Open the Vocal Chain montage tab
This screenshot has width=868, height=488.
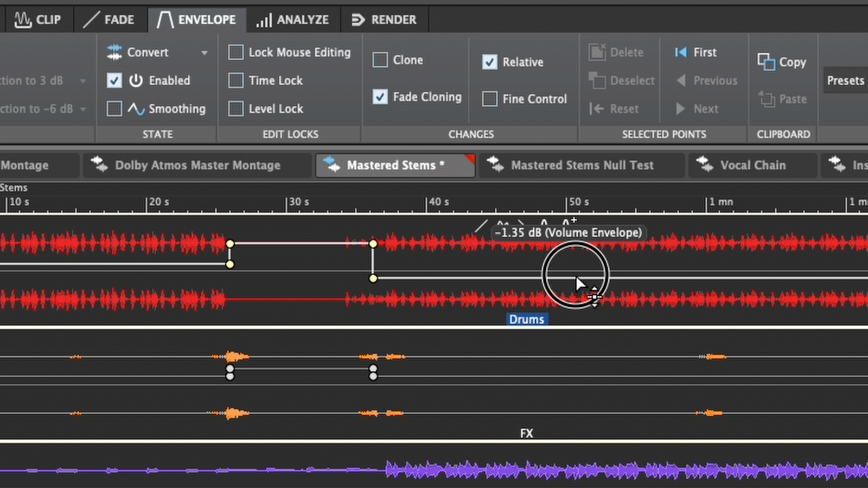click(752, 165)
